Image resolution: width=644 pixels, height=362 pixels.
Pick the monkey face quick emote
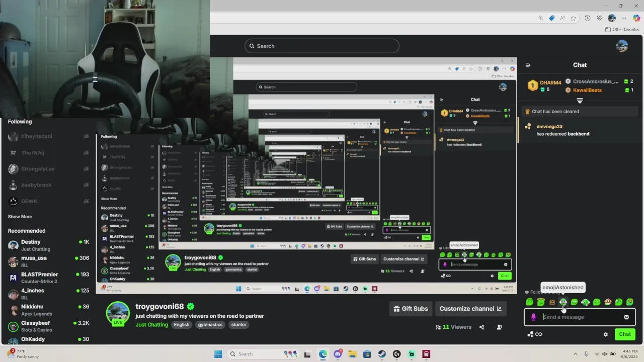pos(608,302)
